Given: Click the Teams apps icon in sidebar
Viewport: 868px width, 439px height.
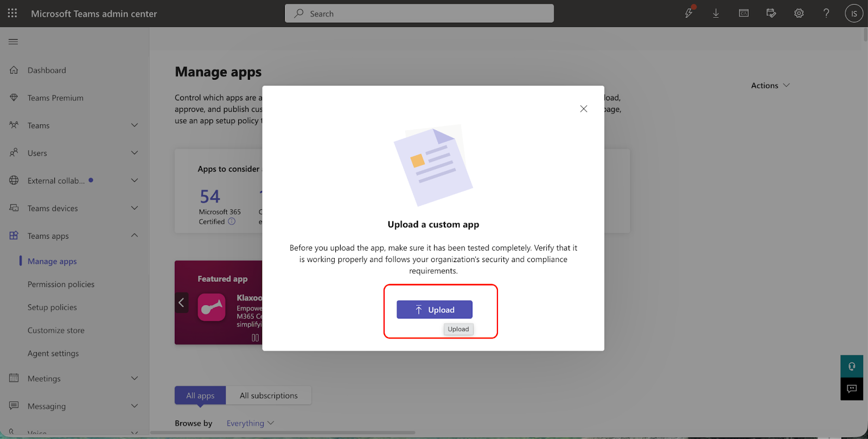Looking at the screenshot, I should tap(14, 236).
